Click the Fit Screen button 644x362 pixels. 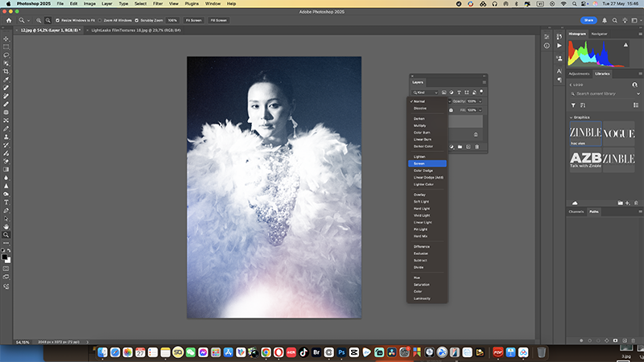(194, 19)
